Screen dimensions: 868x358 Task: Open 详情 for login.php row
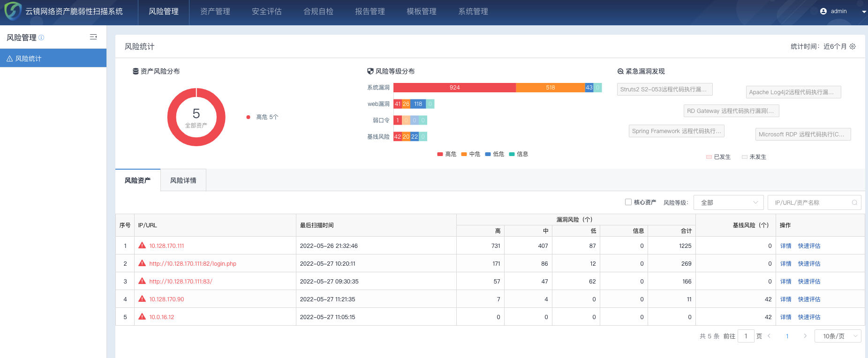point(785,264)
